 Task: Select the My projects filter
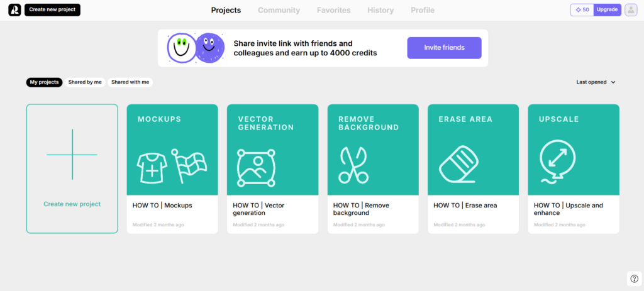pos(45,82)
